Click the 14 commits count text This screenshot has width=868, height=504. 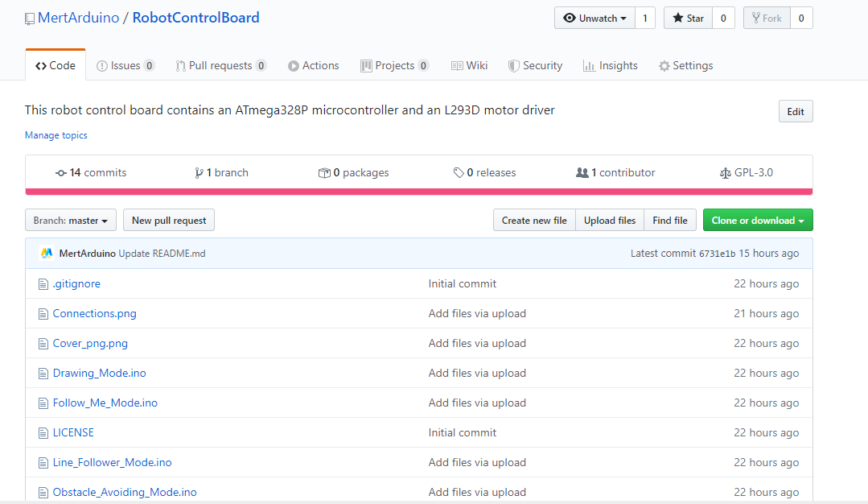(x=98, y=173)
